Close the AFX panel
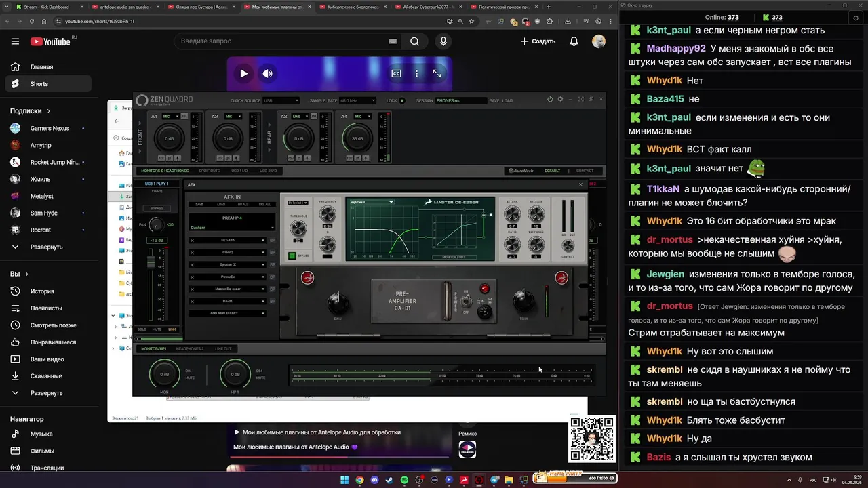The height and width of the screenshot is (488, 868). click(x=580, y=184)
